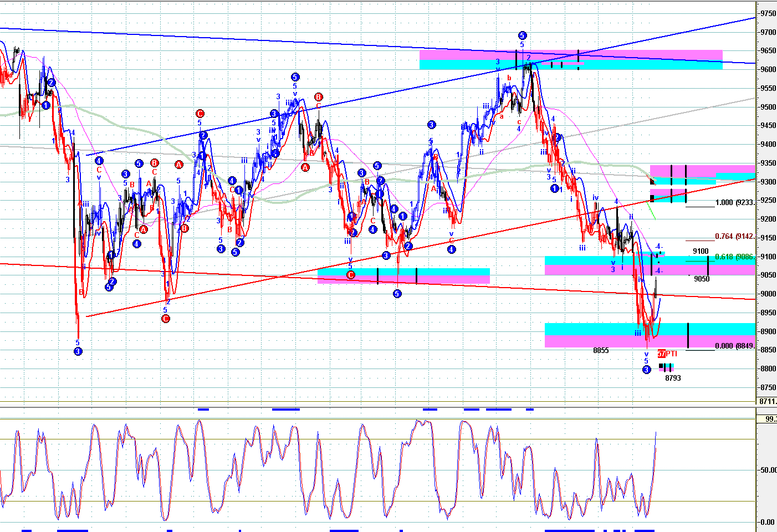
Task: Click the green 0.618 (9086) Fibonacci label
Action: coord(735,257)
